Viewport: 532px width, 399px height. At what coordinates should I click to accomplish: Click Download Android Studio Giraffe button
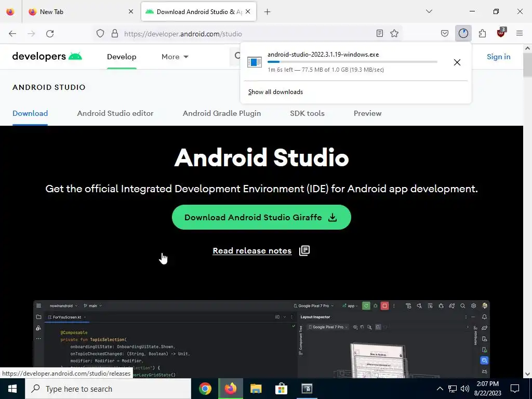[261, 217]
